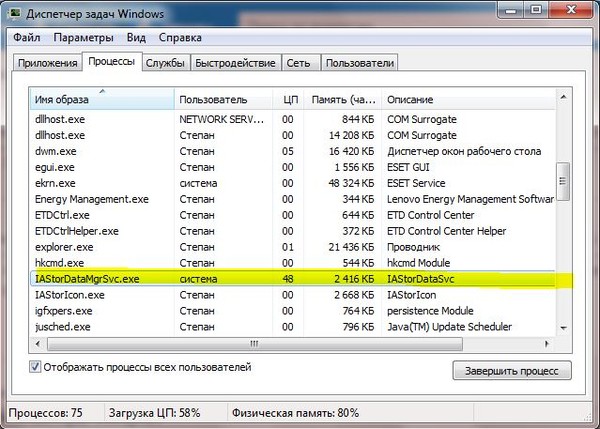Select the jusched.exe process

click(x=292, y=327)
